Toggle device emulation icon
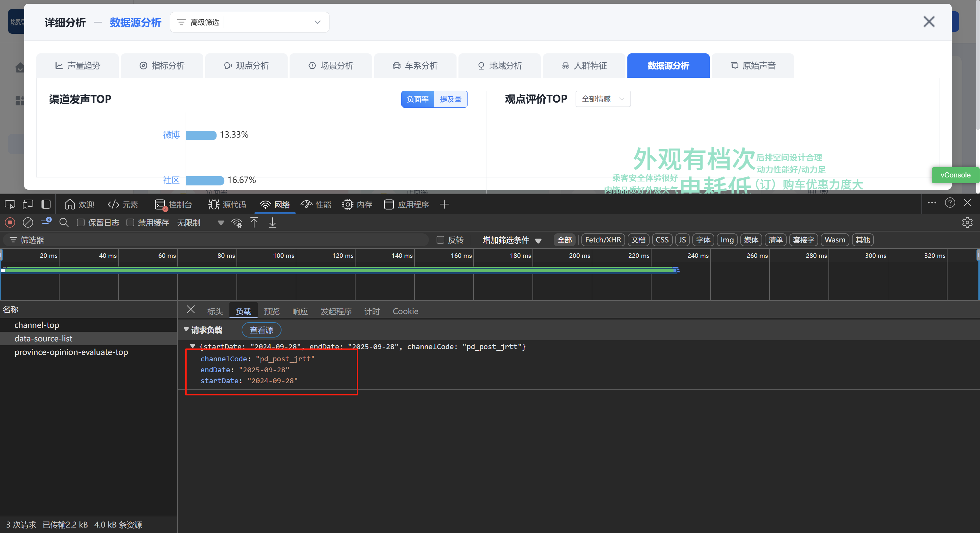 pyautogui.click(x=28, y=204)
